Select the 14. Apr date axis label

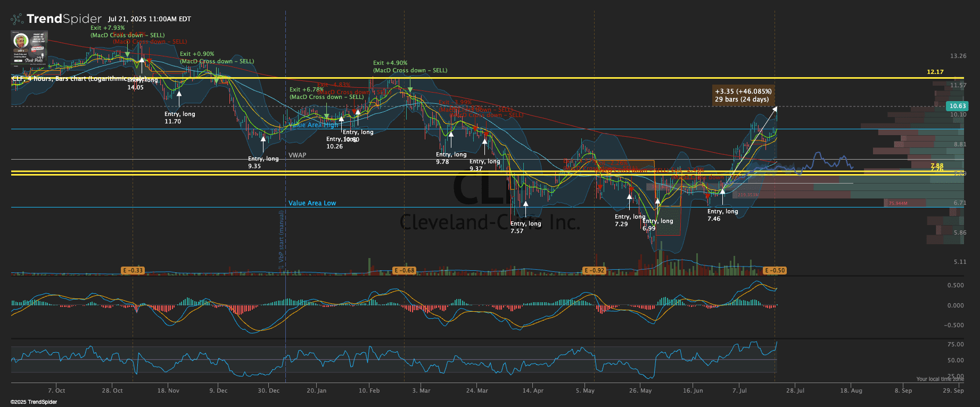point(533,391)
